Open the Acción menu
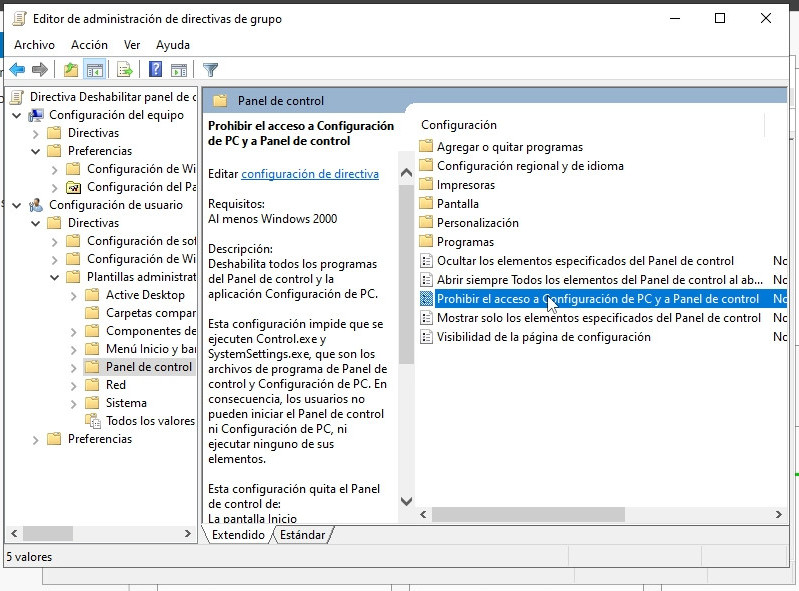 (x=89, y=45)
